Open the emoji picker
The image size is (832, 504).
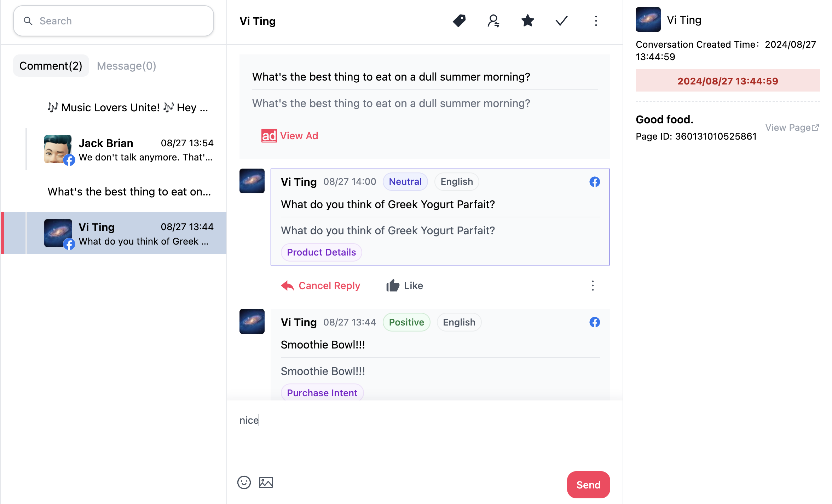pos(244,482)
